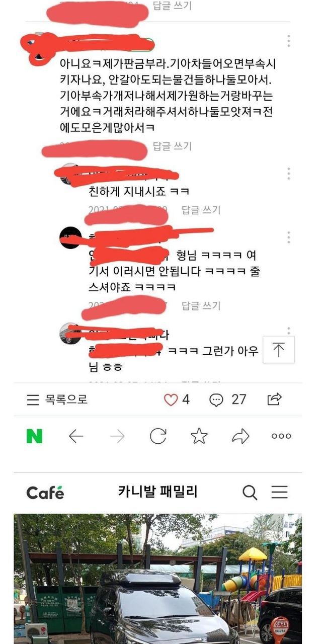Open the browser three-dot more menu

click(281, 436)
